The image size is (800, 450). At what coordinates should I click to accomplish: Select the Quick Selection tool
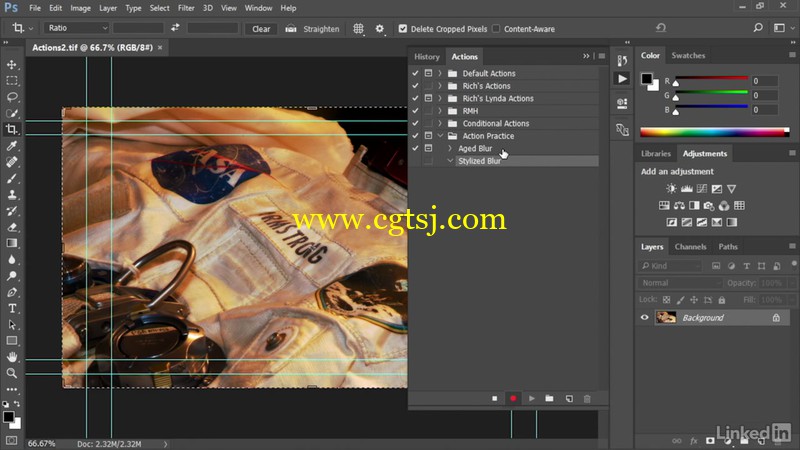[12, 113]
